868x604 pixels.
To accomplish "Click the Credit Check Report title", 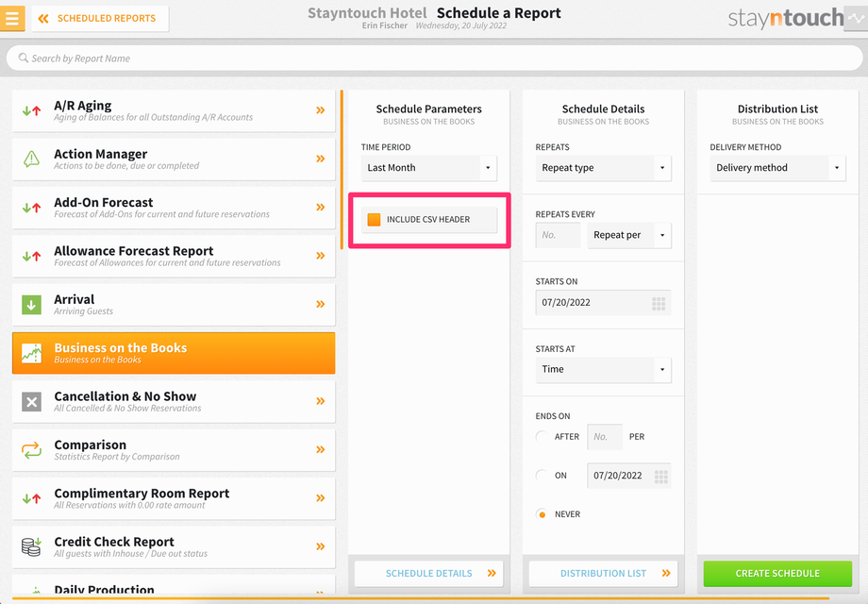I will coord(114,542).
